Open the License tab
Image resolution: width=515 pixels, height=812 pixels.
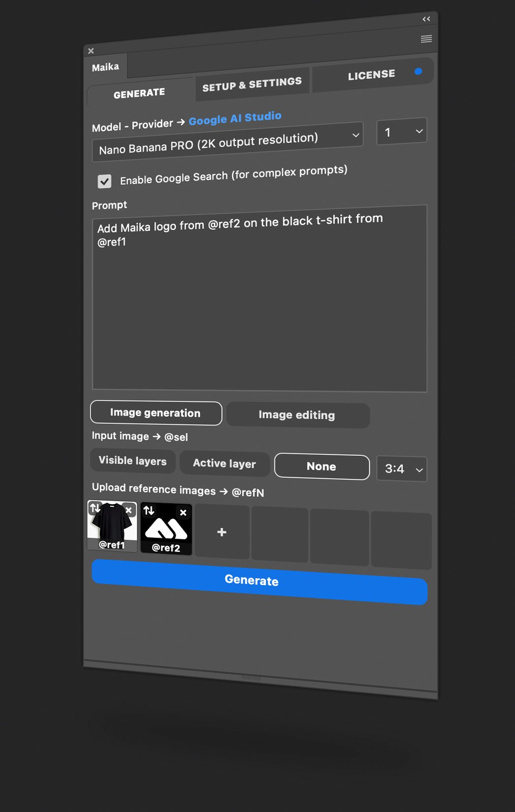point(371,75)
